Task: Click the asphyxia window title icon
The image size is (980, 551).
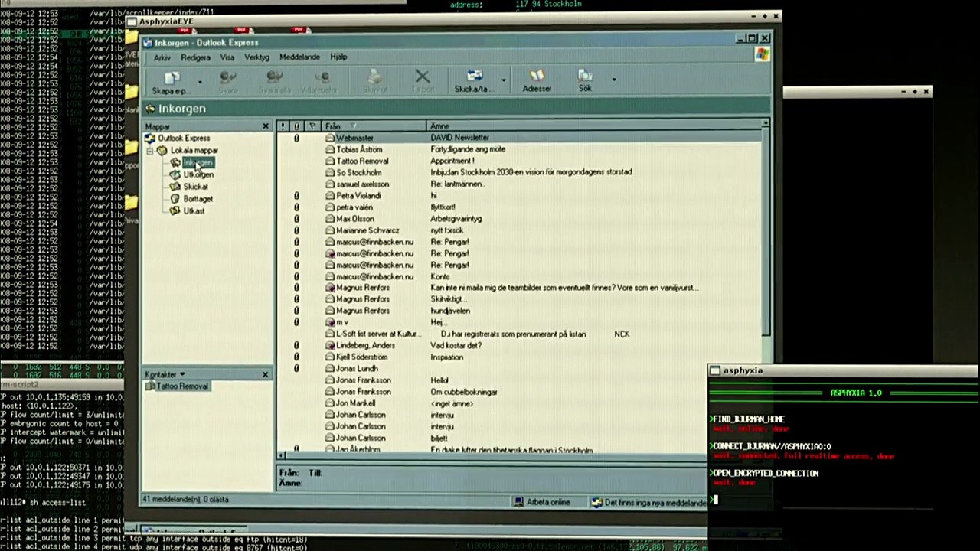Action: [715, 370]
